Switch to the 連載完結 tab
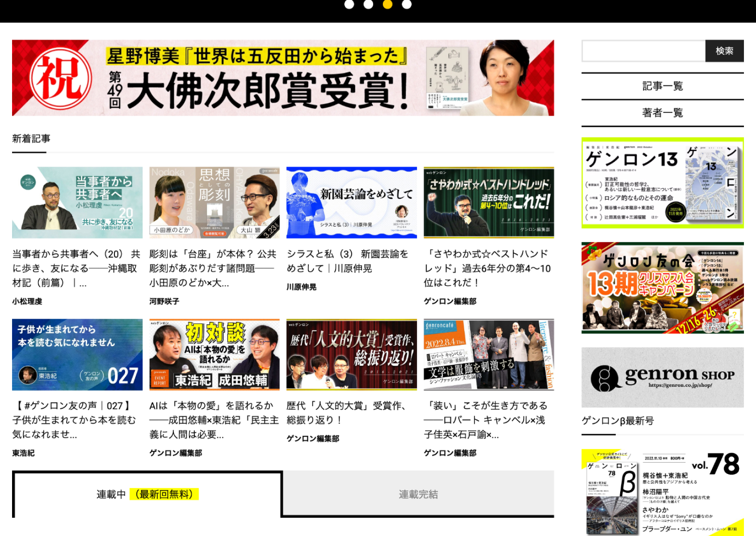The width and height of the screenshot is (756, 536). 418,494
